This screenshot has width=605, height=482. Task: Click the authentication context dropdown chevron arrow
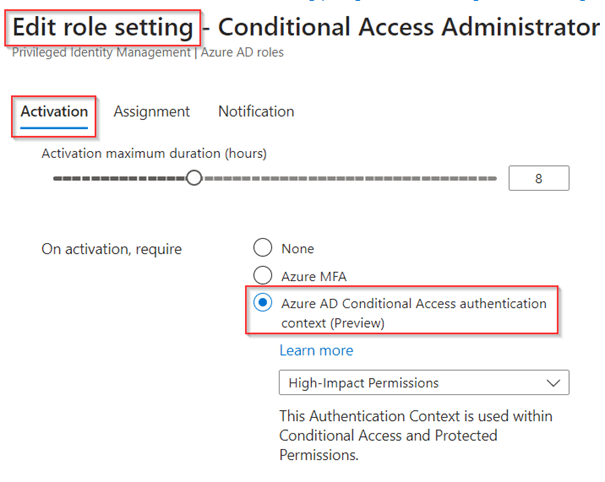tap(553, 382)
